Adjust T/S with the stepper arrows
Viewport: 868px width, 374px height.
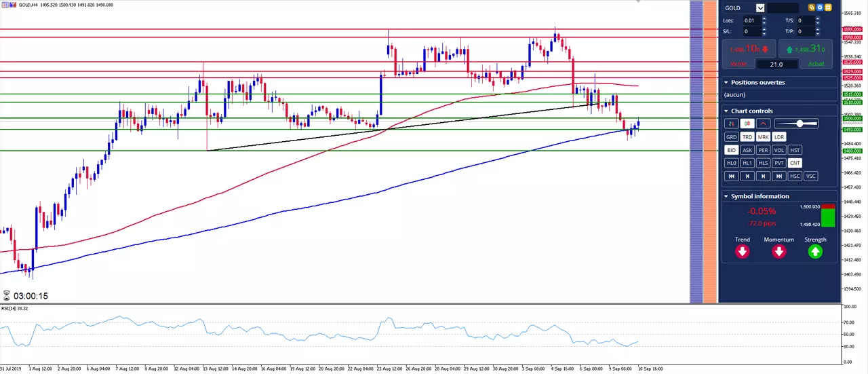pyautogui.click(x=818, y=21)
